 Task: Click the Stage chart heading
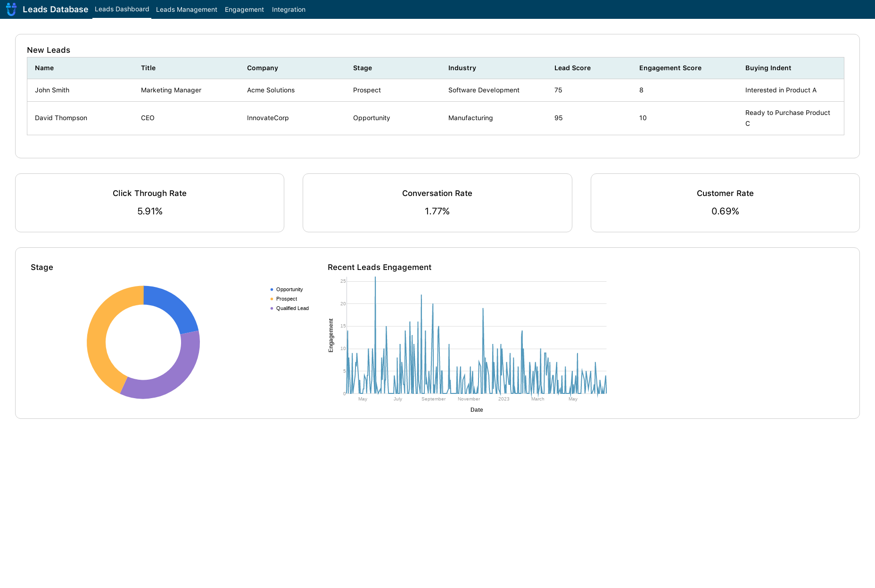42,267
